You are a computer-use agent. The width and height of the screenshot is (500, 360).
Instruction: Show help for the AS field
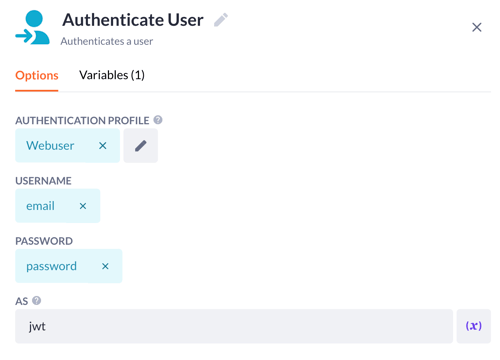37,301
